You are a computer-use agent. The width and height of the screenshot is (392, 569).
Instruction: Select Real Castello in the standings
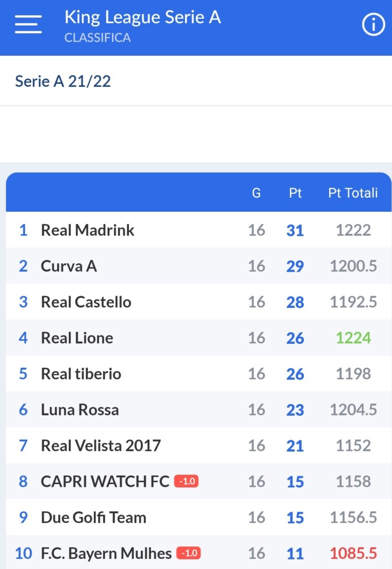pyautogui.click(x=199, y=302)
